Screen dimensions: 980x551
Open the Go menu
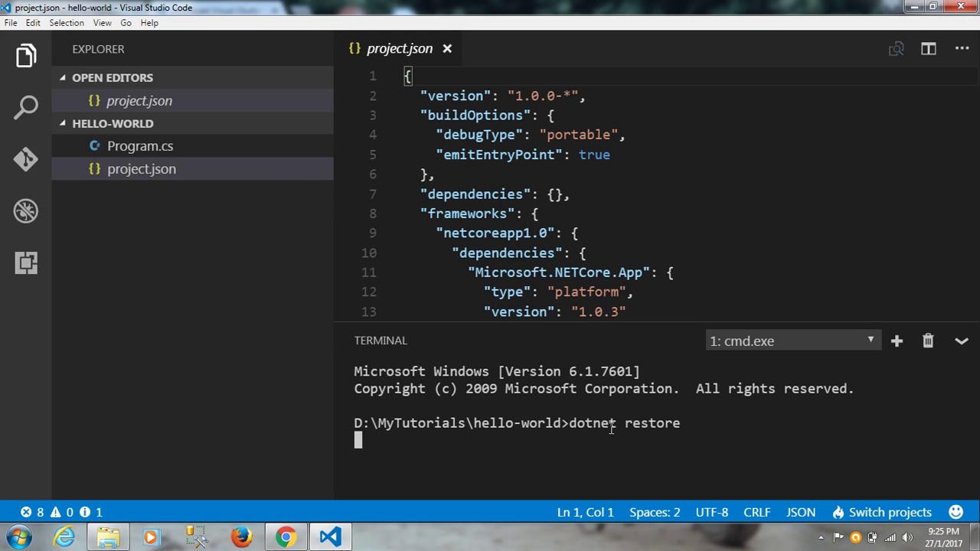[x=126, y=23]
